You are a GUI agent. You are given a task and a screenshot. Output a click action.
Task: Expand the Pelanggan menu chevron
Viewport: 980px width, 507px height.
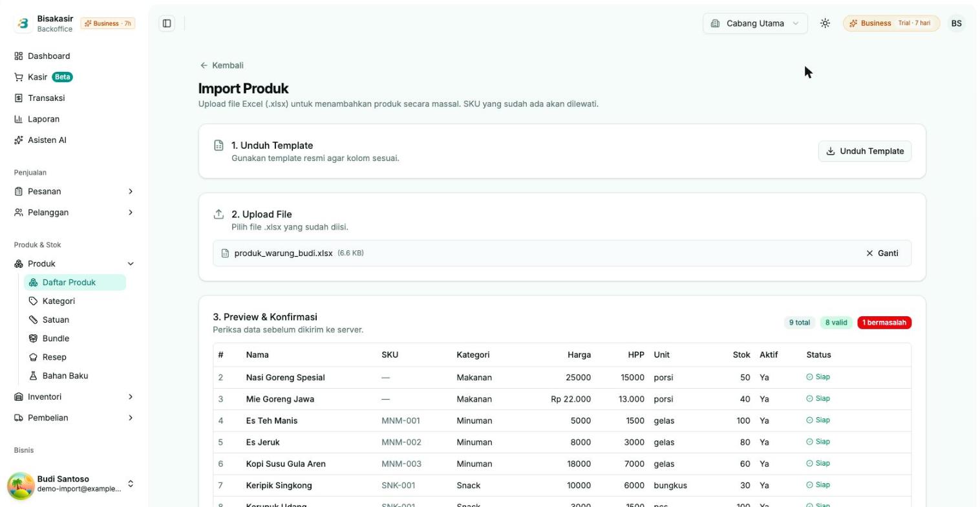pos(131,212)
